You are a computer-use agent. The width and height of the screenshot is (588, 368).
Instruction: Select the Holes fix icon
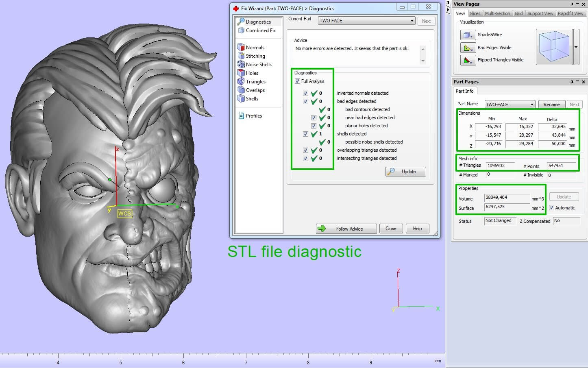241,73
